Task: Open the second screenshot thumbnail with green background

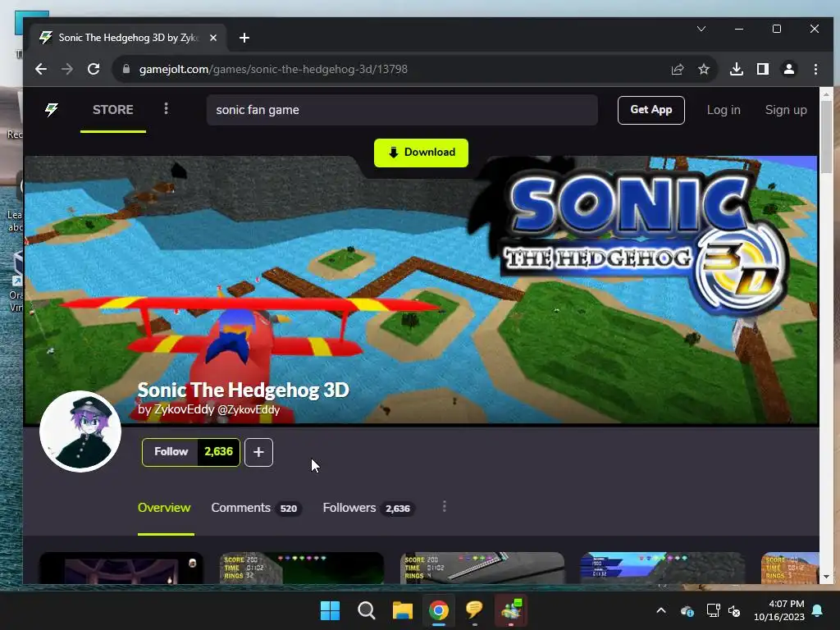Action: click(x=302, y=568)
